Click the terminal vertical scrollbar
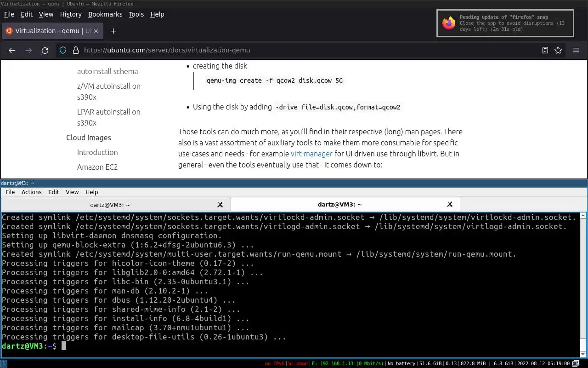 tap(583, 284)
